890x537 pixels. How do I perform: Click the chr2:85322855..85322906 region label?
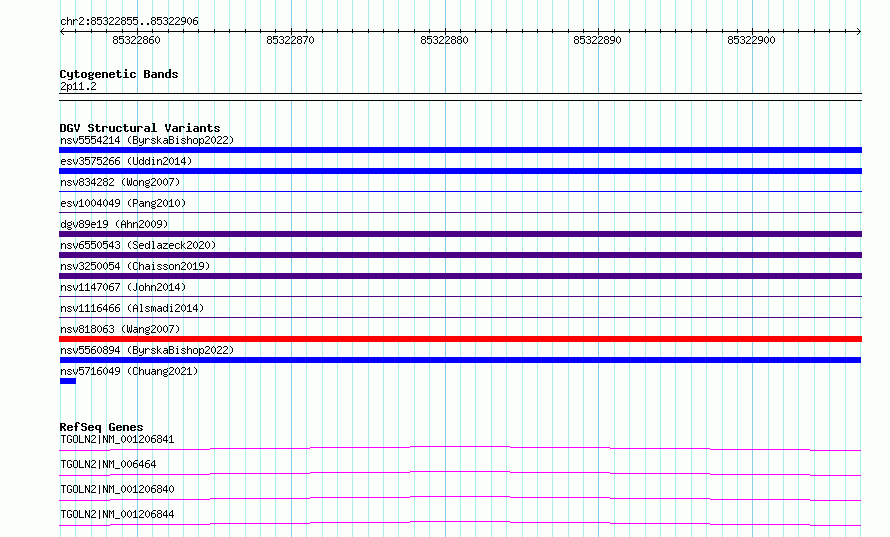coord(129,22)
